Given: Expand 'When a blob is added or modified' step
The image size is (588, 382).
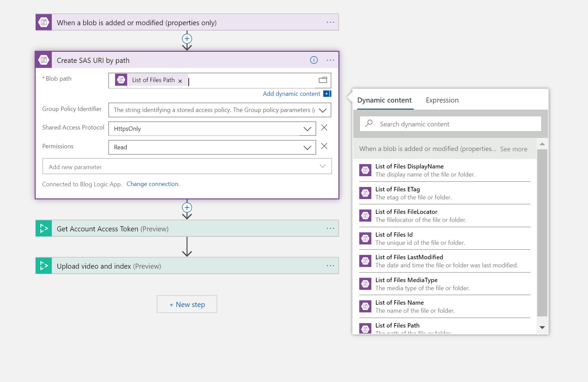Looking at the screenshot, I should tap(187, 22).
